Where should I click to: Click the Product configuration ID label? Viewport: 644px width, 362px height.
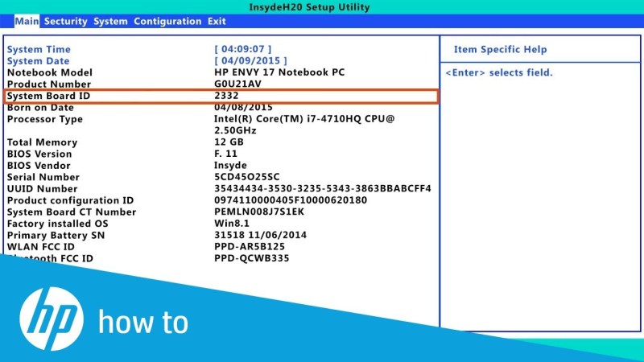tap(70, 200)
